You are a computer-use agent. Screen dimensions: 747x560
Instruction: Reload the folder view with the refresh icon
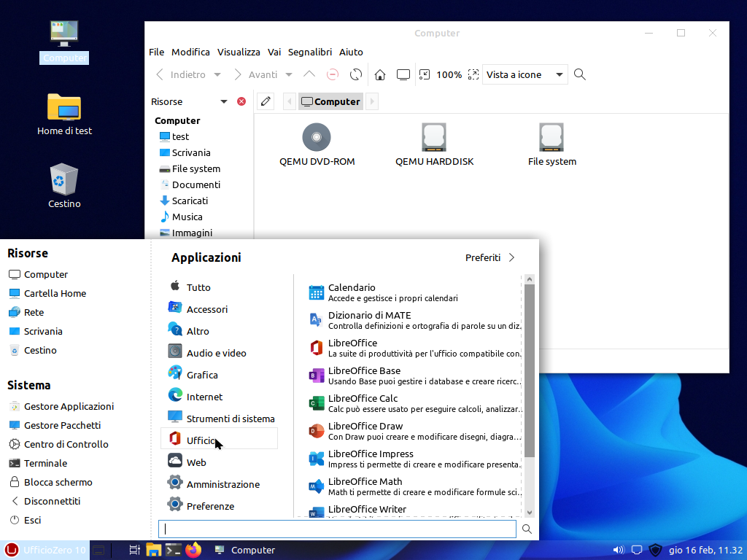click(355, 74)
